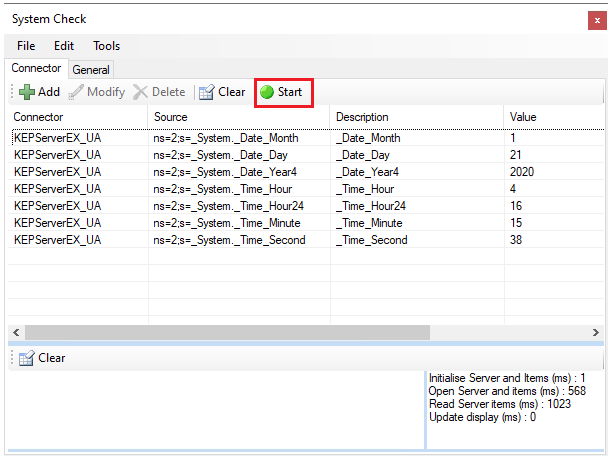This screenshot has height=459, width=613.
Task: Click the 'Initialise Server and Items (ms)' line
Action: (507, 378)
